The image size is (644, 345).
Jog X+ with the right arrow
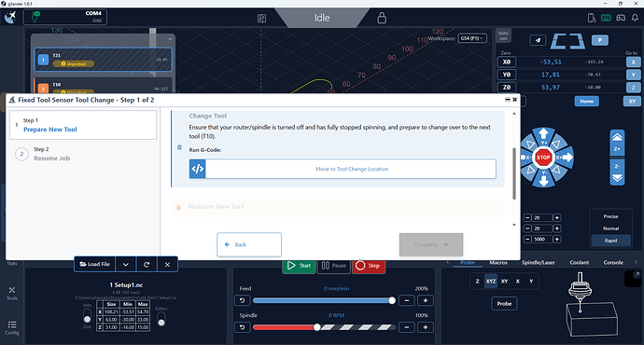(x=567, y=158)
